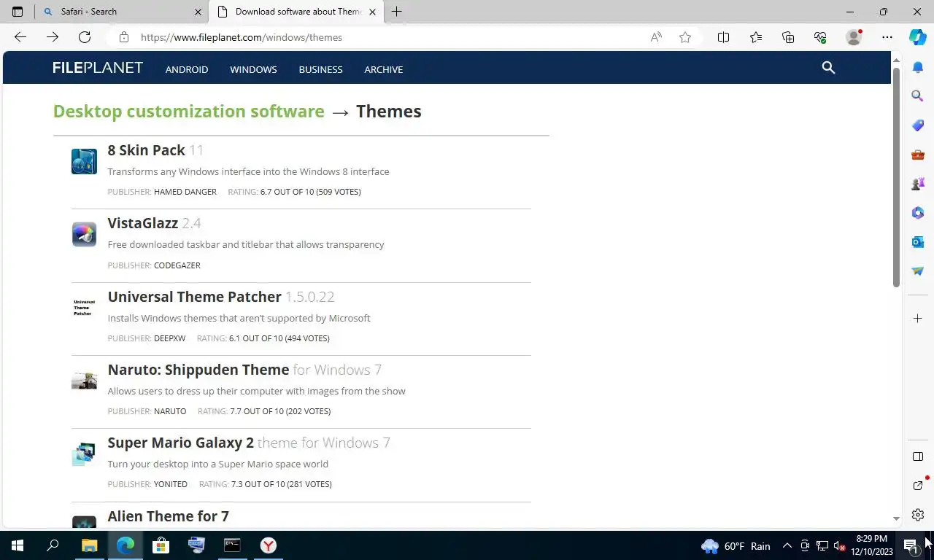934x560 pixels.
Task: Open a new tab with the plus button
Action: (396, 12)
